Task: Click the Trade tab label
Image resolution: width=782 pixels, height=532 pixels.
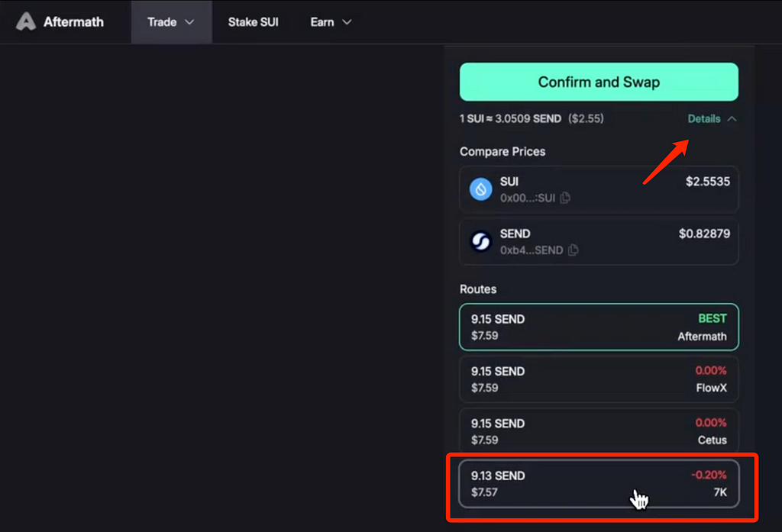Action: point(162,22)
